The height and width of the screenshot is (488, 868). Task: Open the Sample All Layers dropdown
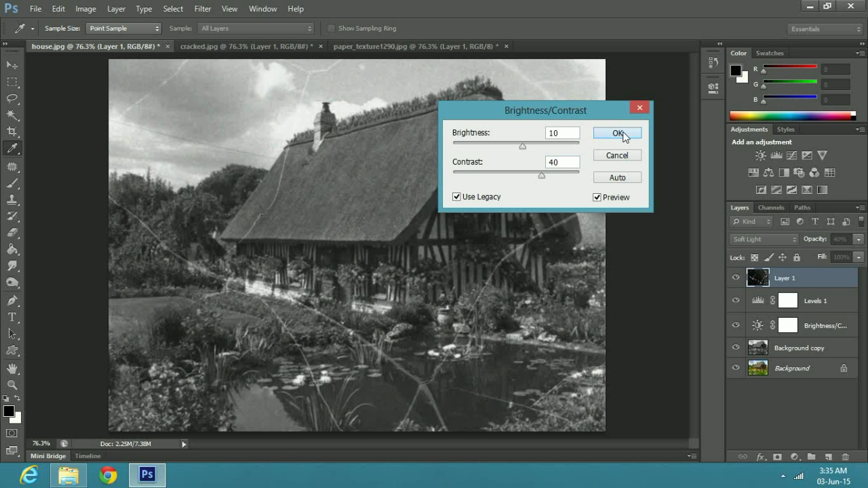click(256, 28)
